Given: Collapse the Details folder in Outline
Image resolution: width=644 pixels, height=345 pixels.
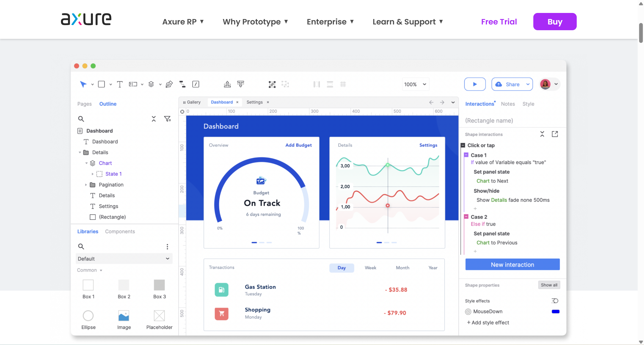Looking at the screenshot, I should (x=80, y=152).
